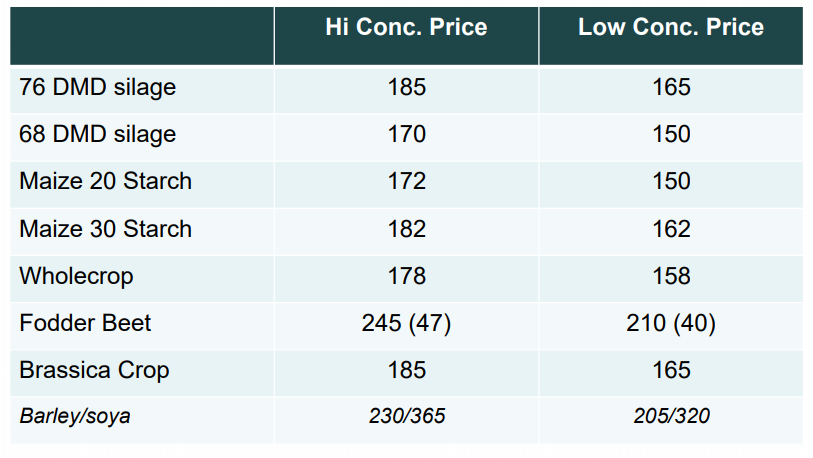Click the 178 Wholecrop price cell
Image resolution: width=813 pixels, height=458 pixels.
(406, 276)
